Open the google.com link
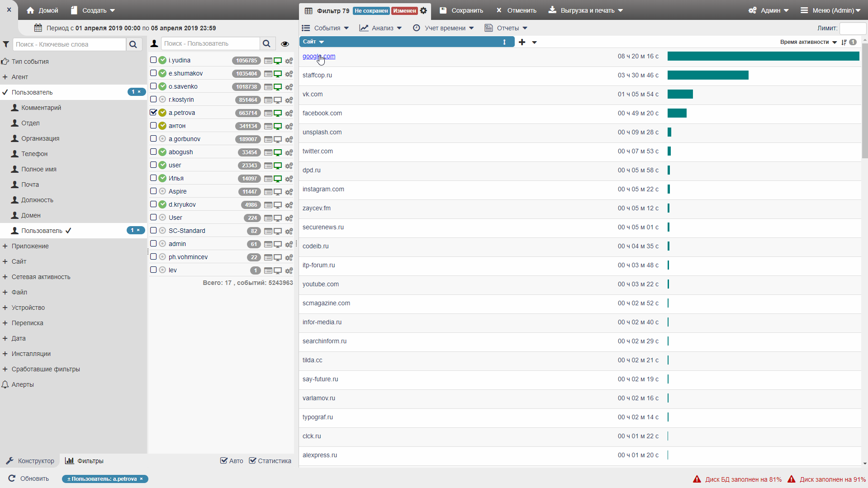The width and height of the screenshot is (868, 488). click(x=319, y=56)
